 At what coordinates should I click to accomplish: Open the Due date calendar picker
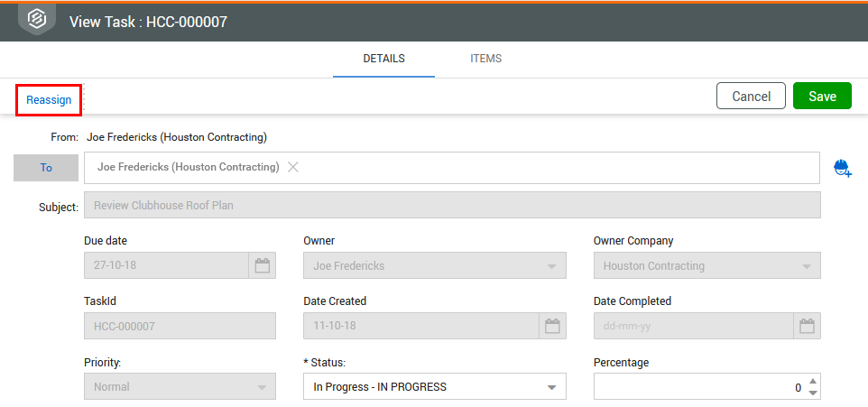tap(263, 266)
